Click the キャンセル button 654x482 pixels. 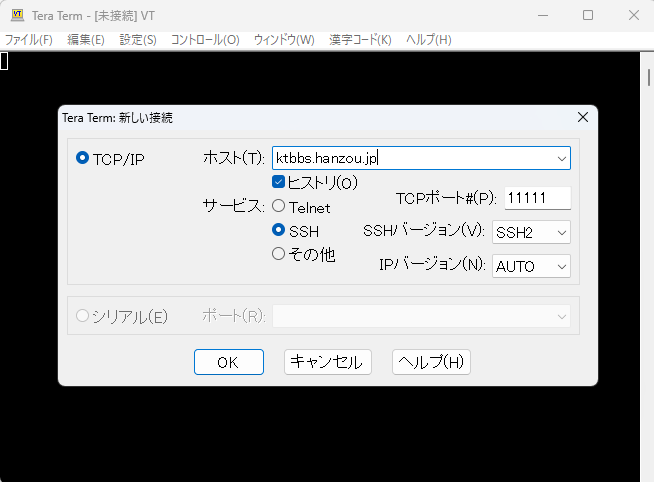click(328, 362)
